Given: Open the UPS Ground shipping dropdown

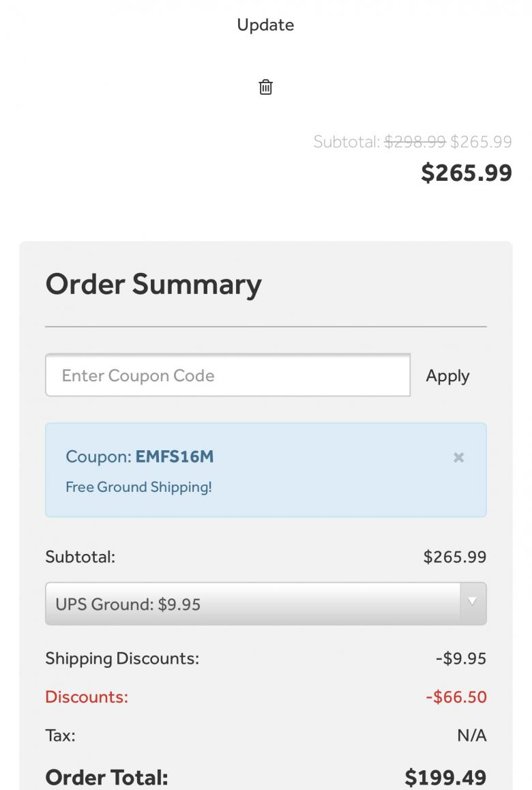Looking at the screenshot, I should point(252,604).
